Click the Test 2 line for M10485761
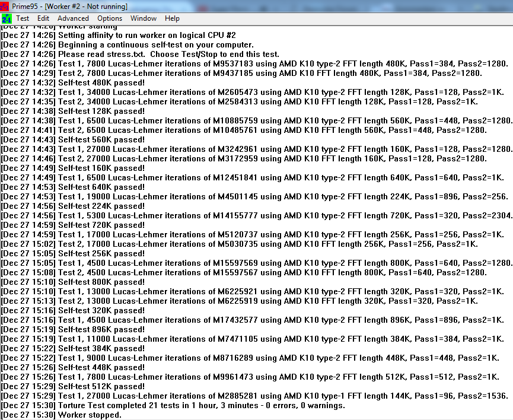The width and height of the screenshot is (513, 420). coord(244,131)
